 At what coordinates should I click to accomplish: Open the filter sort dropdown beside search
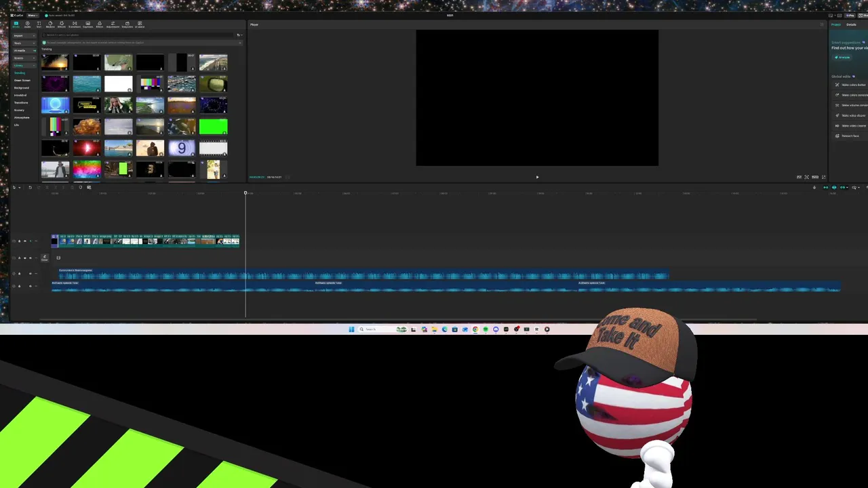coord(239,35)
